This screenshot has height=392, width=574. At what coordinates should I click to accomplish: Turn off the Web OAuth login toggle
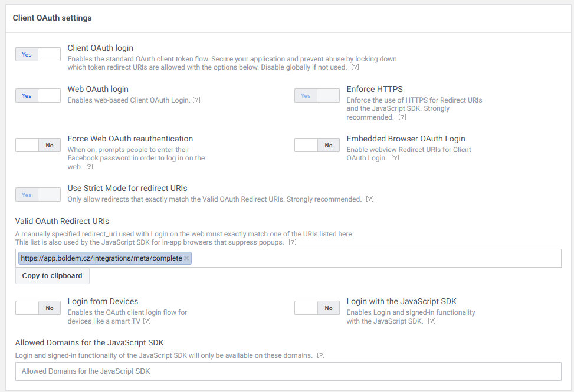tap(38, 96)
